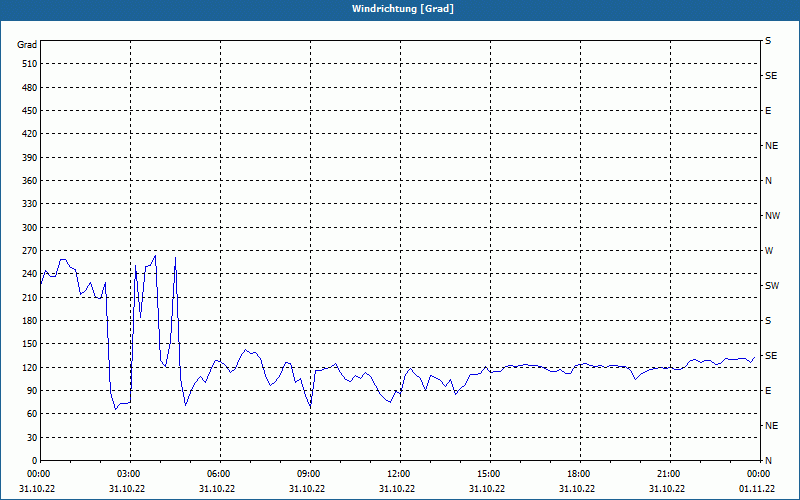Select the 270 y-axis tick label
The image size is (800, 500).
pos(29,251)
